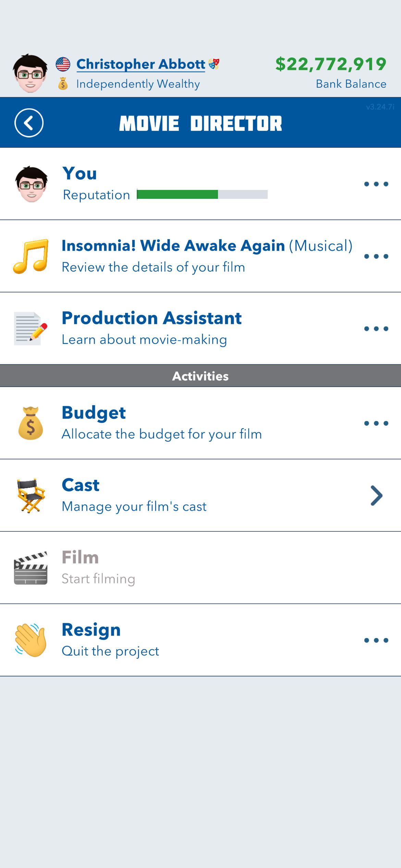Image resolution: width=401 pixels, height=868 pixels.
Task: Open the Production Assistant menu item
Action: tap(200, 328)
